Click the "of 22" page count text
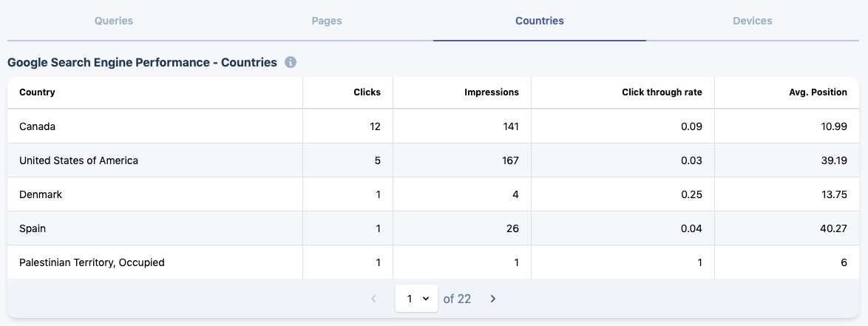This screenshot has width=868, height=326. pyautogui.click(x=457, y=299)
